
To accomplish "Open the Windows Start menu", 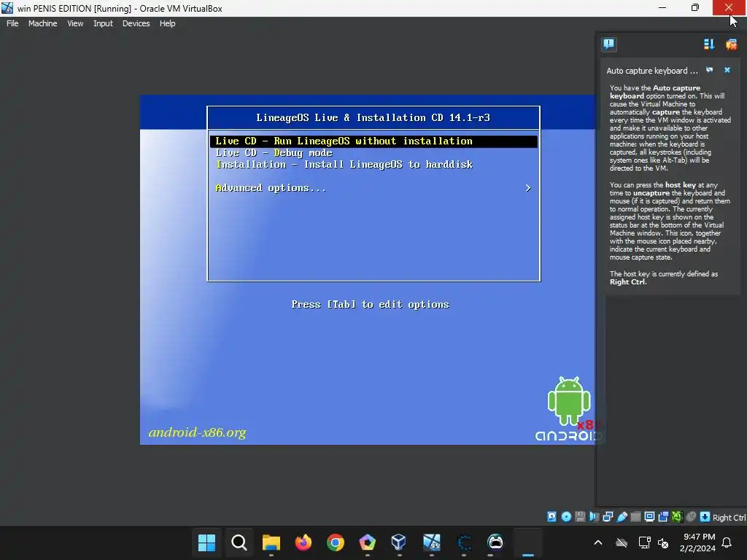I will click(x=206, y=542).
